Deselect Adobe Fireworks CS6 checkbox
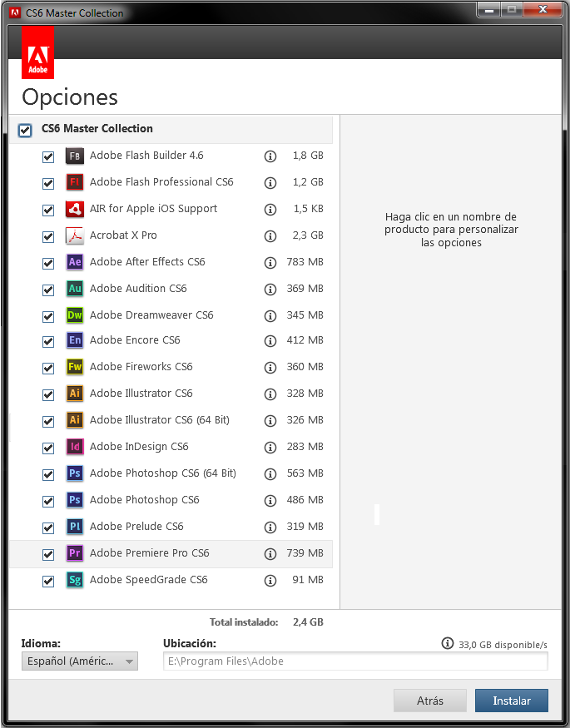Viewport: 570px width, 728px height. point(48,369)
